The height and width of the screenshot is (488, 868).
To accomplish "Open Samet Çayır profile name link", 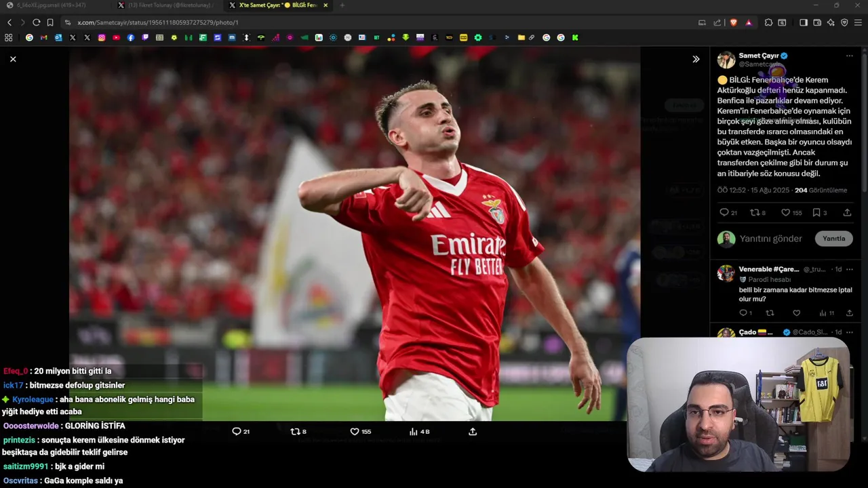I will [758, 56].
